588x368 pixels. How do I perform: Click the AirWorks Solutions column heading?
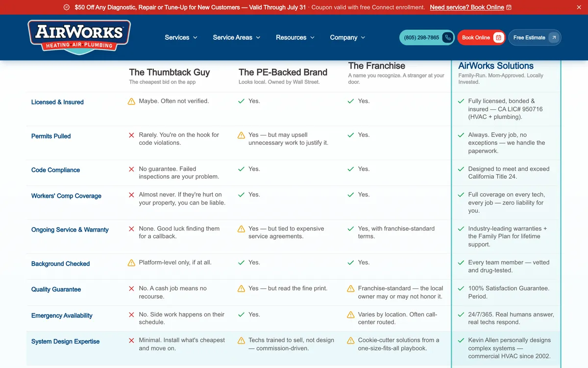pyautogui.click(x=496, y=66)
